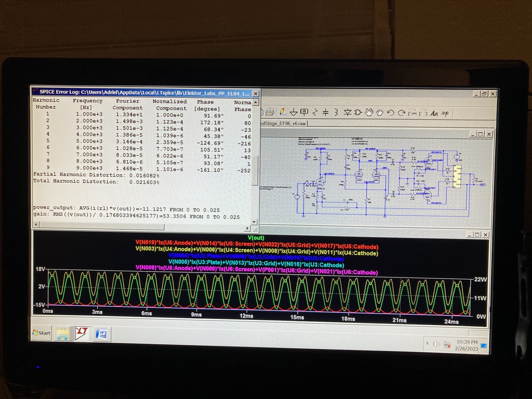Open the Word taskbar icon
The width and height of the screenshot is (532, 399).
point(102,334)
